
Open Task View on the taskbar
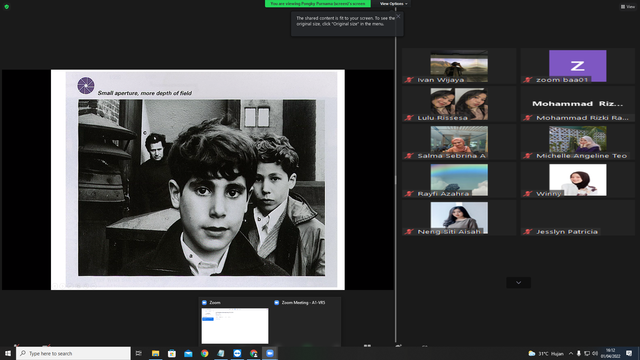click(x=139, y=353)
